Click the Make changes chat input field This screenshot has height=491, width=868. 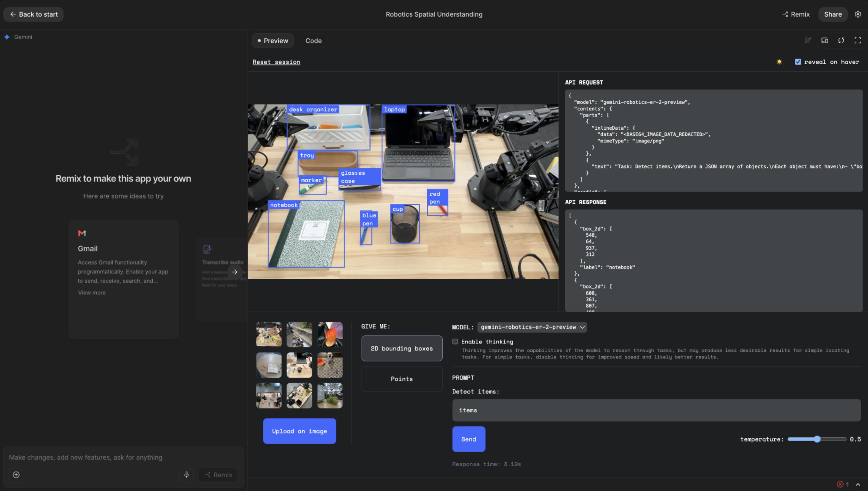point(123,457)
